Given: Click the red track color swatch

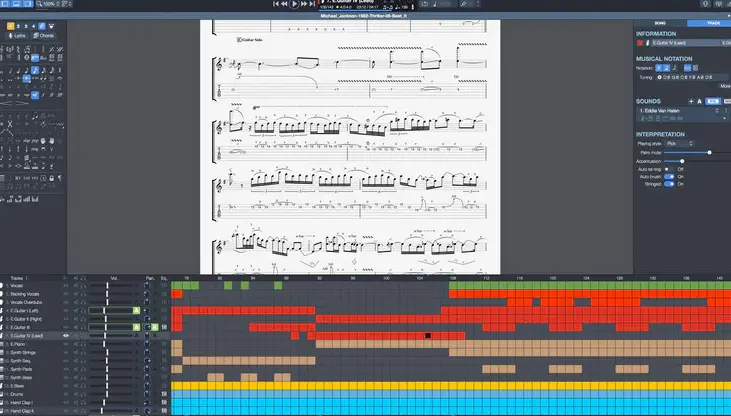Looking at the screenshot, I should (x=640, y=43).
